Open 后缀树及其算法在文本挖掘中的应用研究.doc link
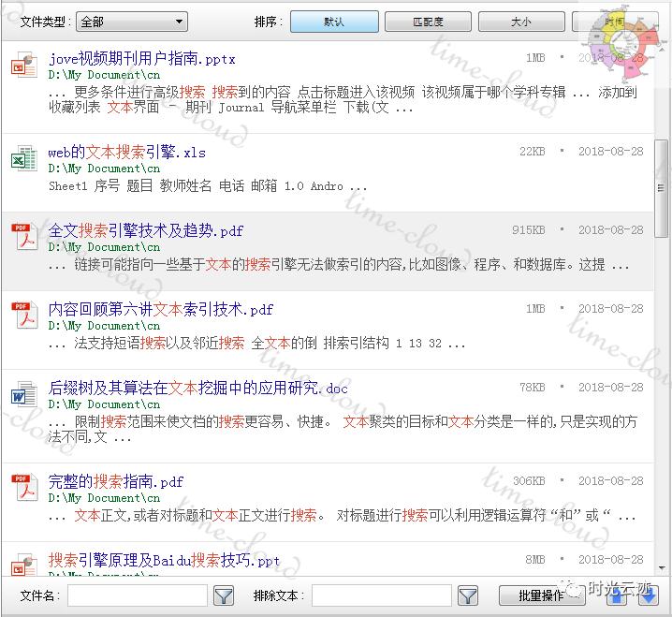The width and height of the screenshot is (672, 617). (198, 388)
